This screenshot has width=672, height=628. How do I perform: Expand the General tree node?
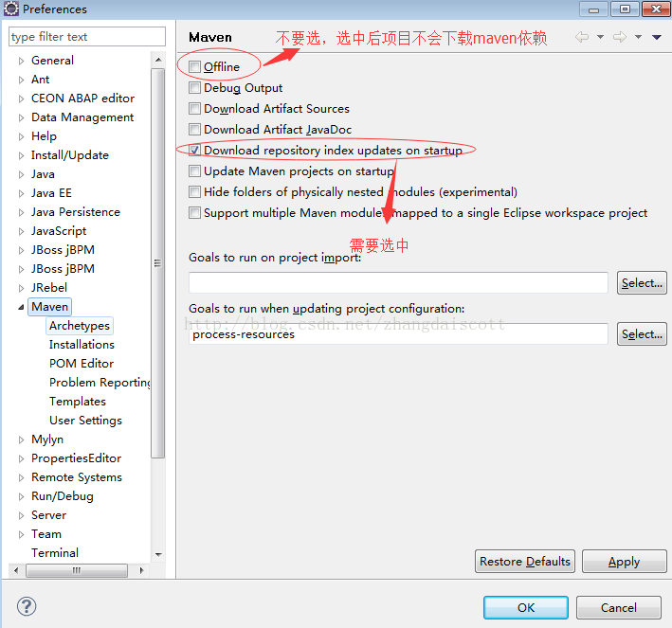point(21,61)
